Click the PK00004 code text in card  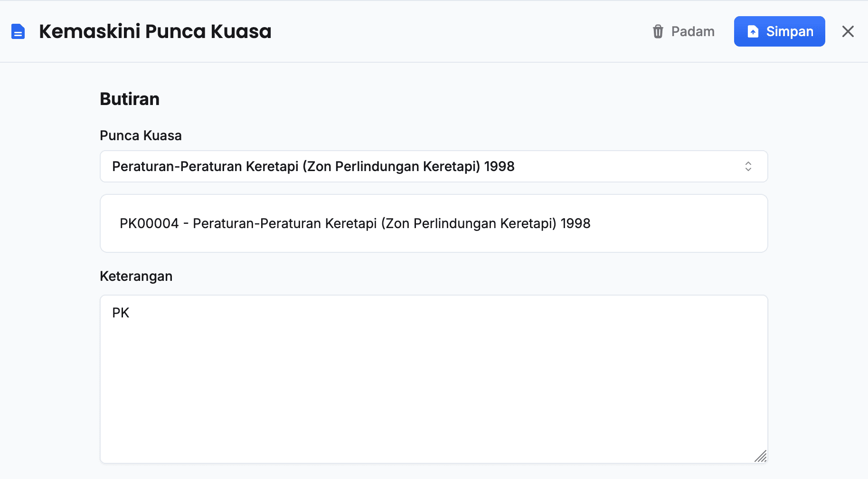(149, 223)
